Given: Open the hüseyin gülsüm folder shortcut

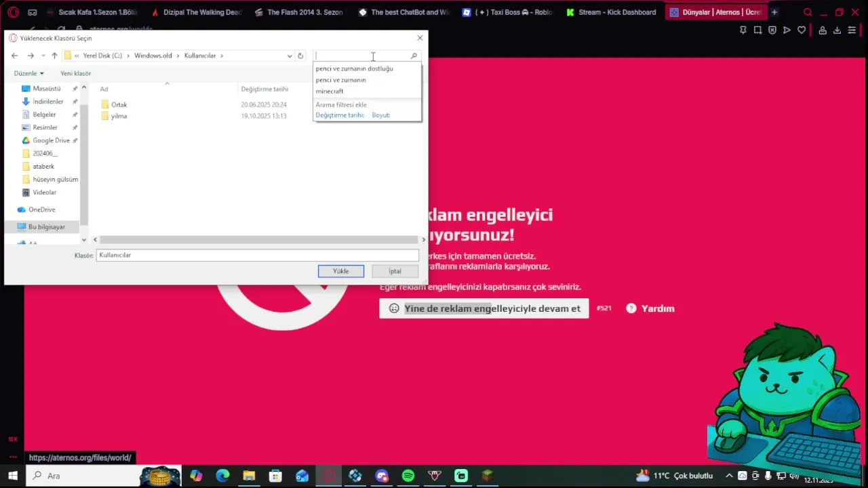Looking at the screenshot, I should 55,180.
